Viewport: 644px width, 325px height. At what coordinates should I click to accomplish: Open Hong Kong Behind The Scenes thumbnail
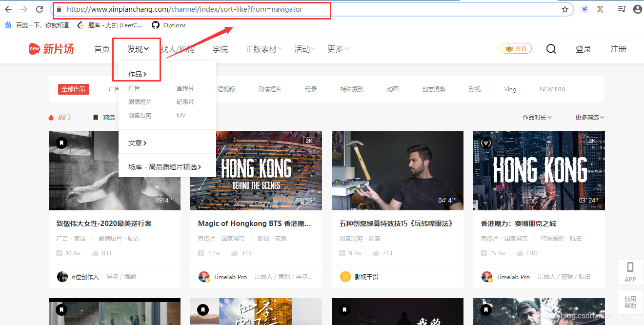tap(256, 171)
